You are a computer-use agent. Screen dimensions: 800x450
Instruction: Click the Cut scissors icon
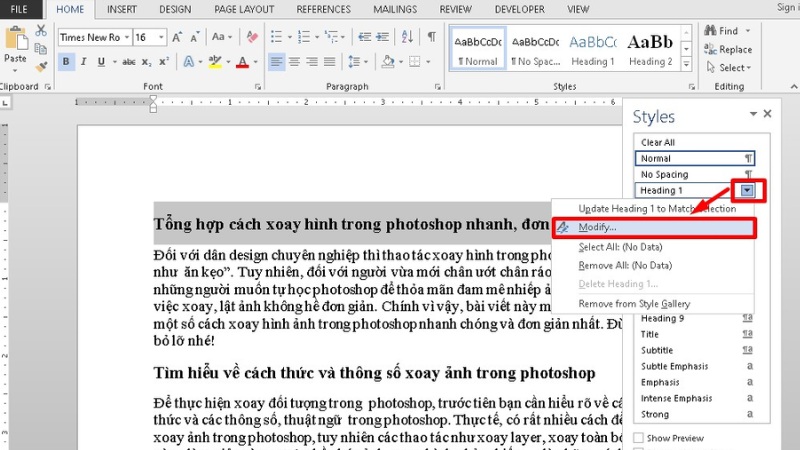[x=41, y=31]
